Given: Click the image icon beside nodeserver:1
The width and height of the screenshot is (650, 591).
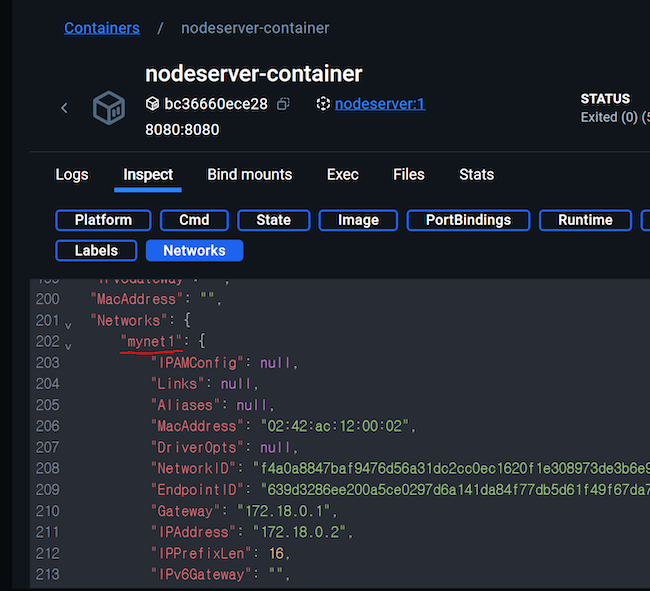Looking at the screenshot, I should coord(323,104).
